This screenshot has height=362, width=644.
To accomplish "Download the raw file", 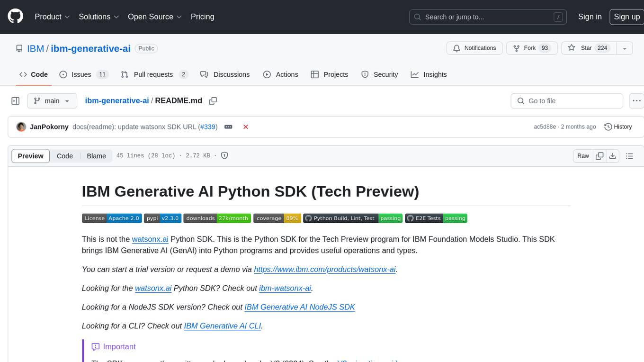I will pyautogui.click(x=612, y=156).
